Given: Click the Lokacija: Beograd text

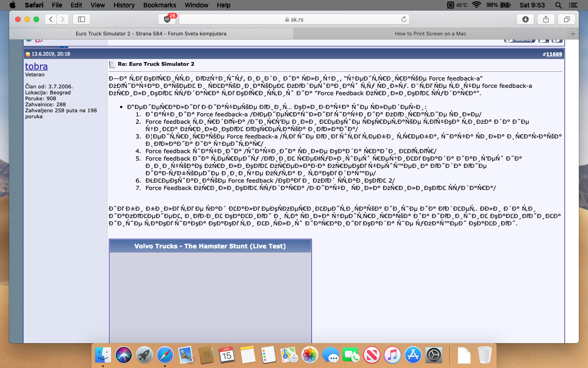Looking at the screenshot, I should click(x=48, y=92).
